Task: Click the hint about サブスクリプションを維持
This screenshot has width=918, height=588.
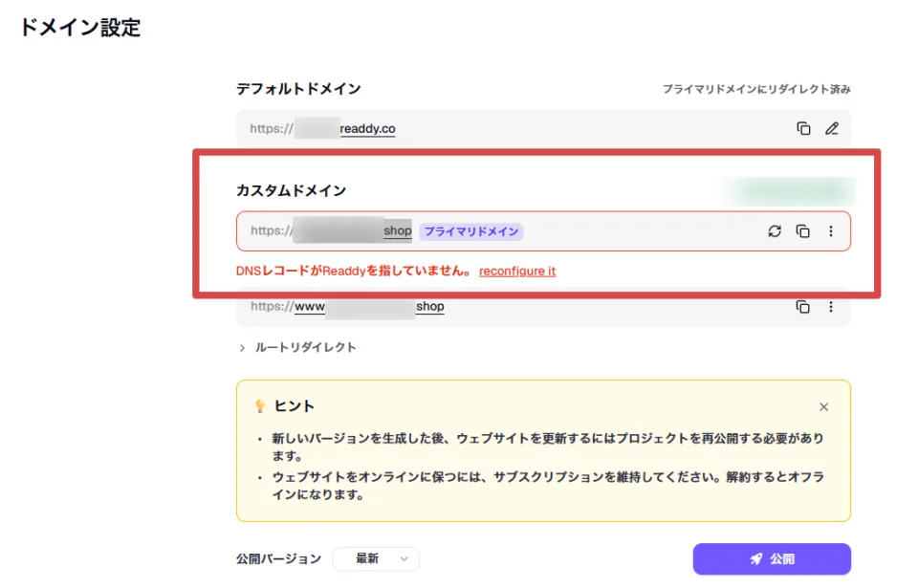Action: pyautogui.click(x=547, y=486)
